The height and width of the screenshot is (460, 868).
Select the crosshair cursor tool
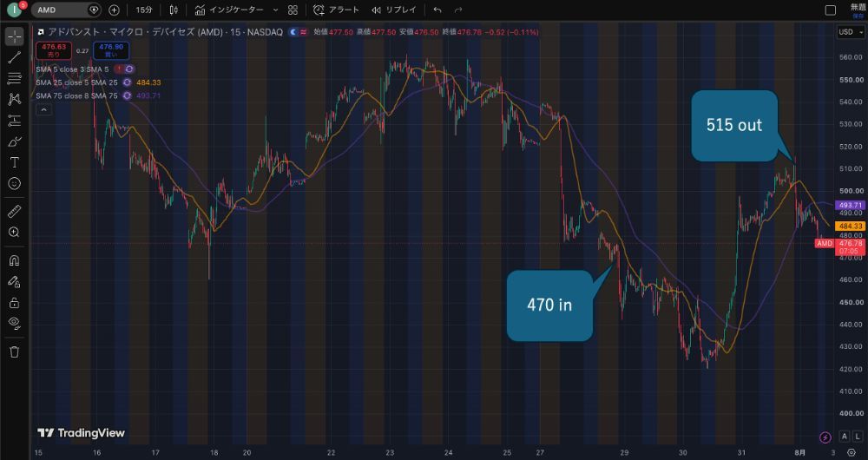15,36
